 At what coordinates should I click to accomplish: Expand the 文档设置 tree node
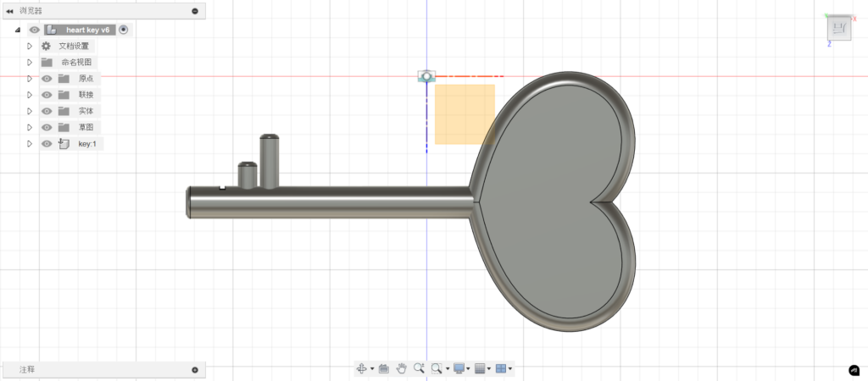click(30, 46)
